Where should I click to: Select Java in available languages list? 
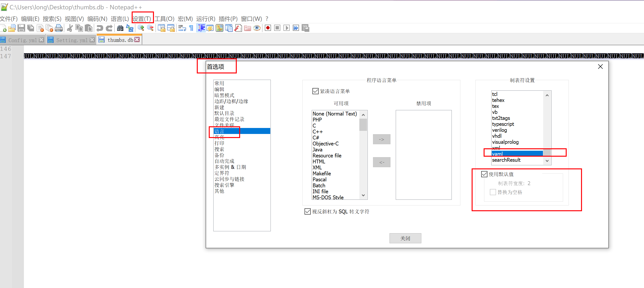(317, 150)
